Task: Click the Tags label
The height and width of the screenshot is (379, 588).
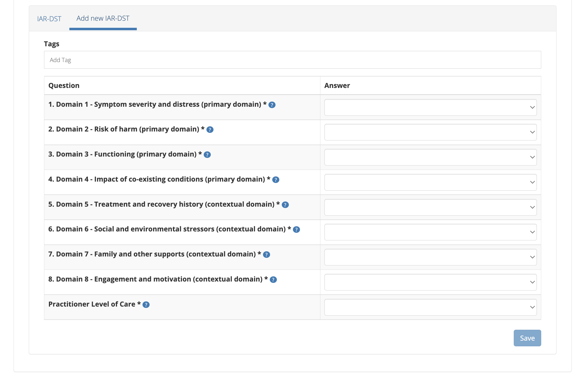Action: tap(52, 44)
